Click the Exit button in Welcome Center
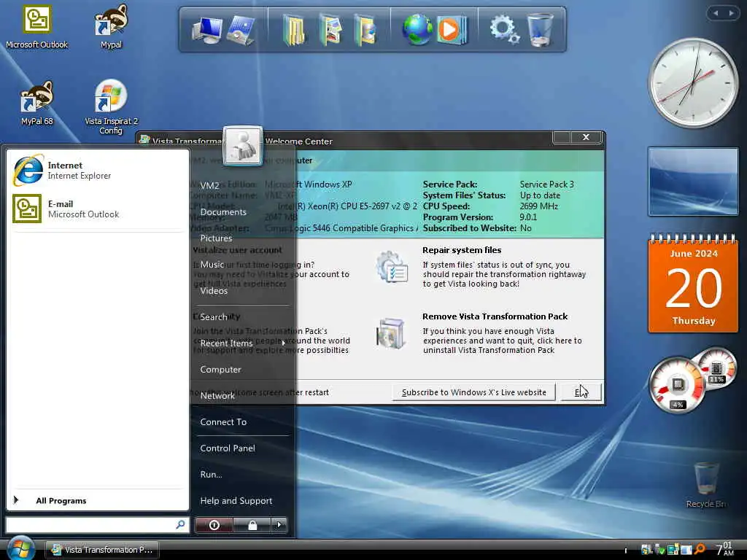Screen dimensions: 747x560 581,392
